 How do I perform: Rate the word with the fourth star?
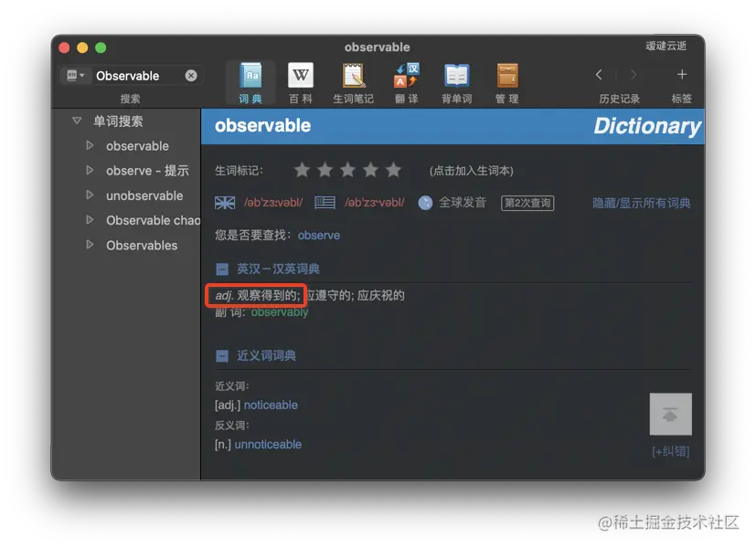pos(371,170)
